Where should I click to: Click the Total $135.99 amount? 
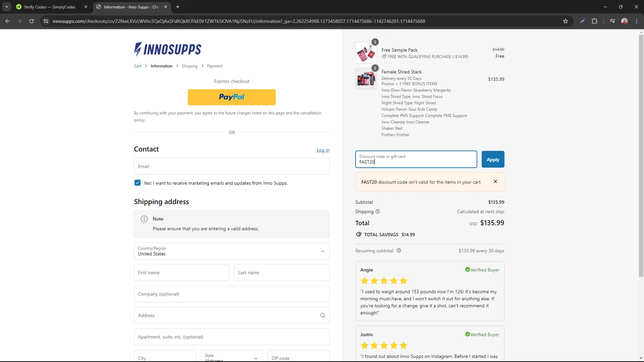click(492, 223)
